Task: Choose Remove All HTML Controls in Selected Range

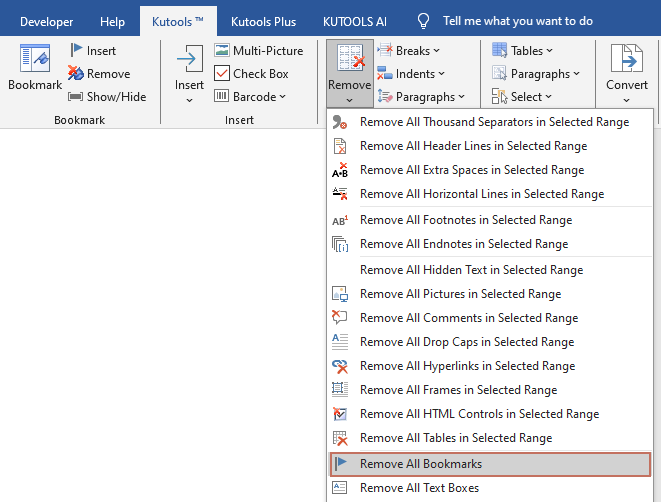Action: pyautogui.click(x=490, y=414)
